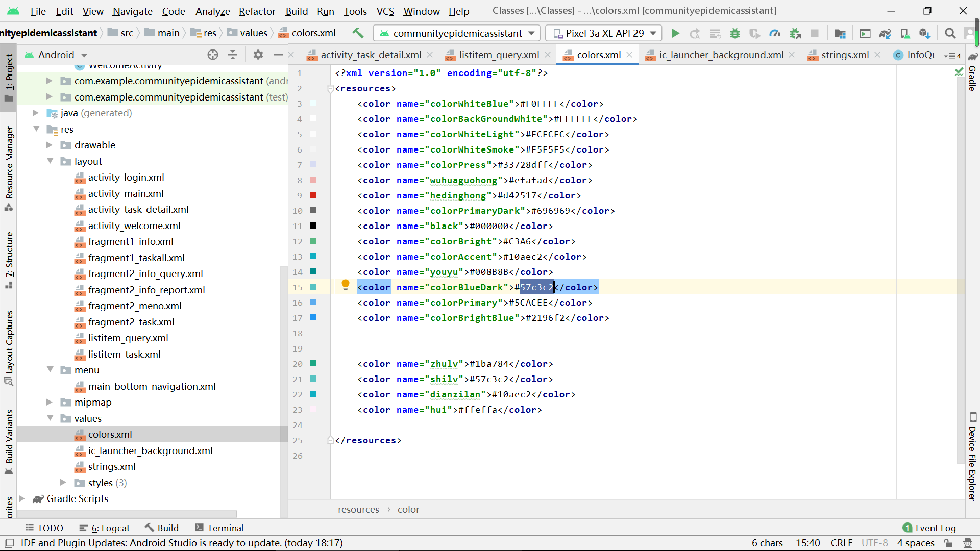Open the communityepidemicassistant run configuration dropdown
Screen dimensions: 980x551
pos(457,33)
